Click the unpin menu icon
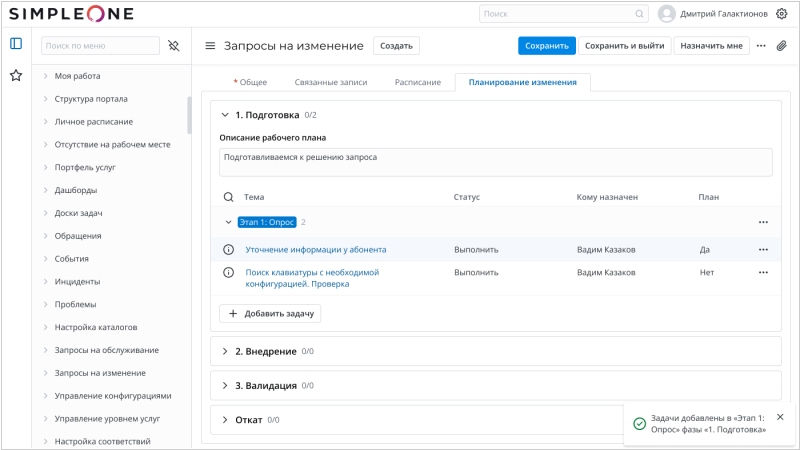This screenshot has height=450, width=800. pos(173,46)
